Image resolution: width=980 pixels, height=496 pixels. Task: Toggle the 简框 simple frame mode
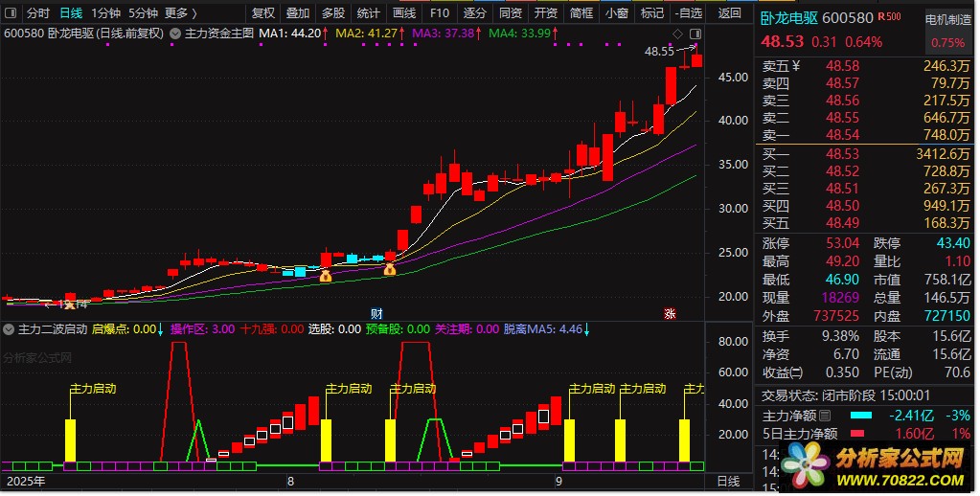point(581,13)
